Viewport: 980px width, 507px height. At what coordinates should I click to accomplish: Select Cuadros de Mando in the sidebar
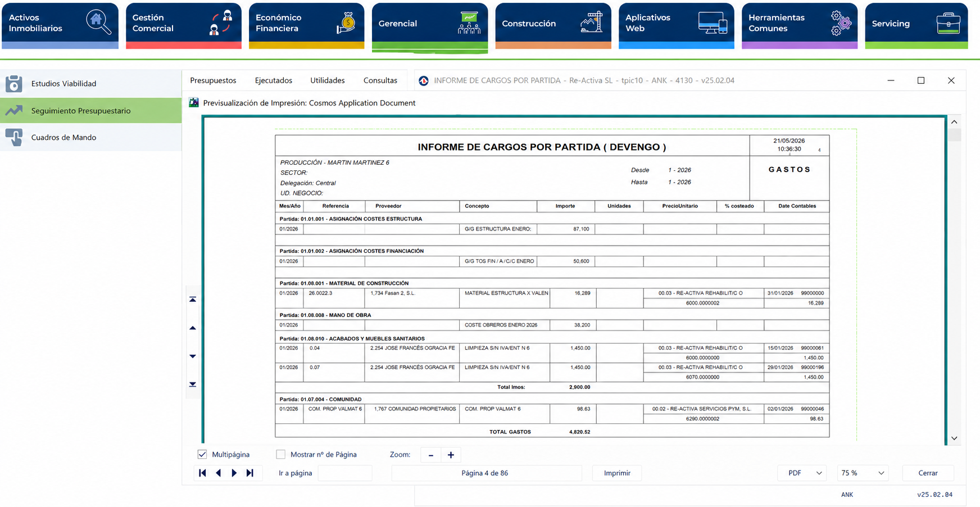coord(90,137)
